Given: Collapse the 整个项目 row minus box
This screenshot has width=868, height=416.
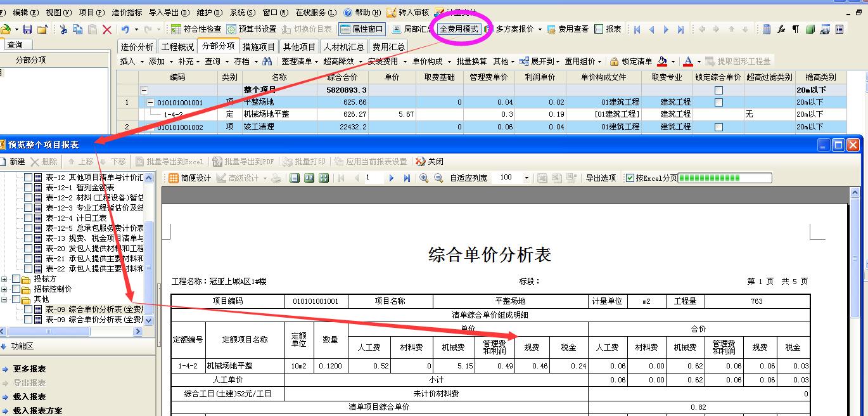Looking at the screenshot, I should (x=144, y=90).
